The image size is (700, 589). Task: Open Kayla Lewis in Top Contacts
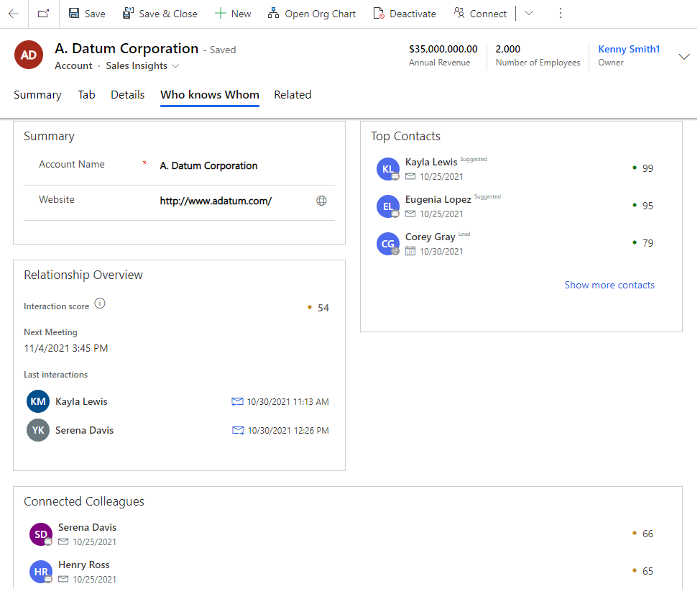point(431,162)
